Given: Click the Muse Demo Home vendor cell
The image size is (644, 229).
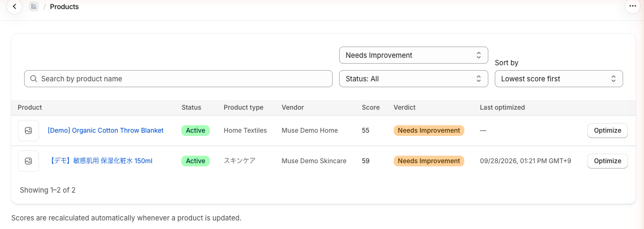Looking at the screenshot, I should (x=310, y=131).
